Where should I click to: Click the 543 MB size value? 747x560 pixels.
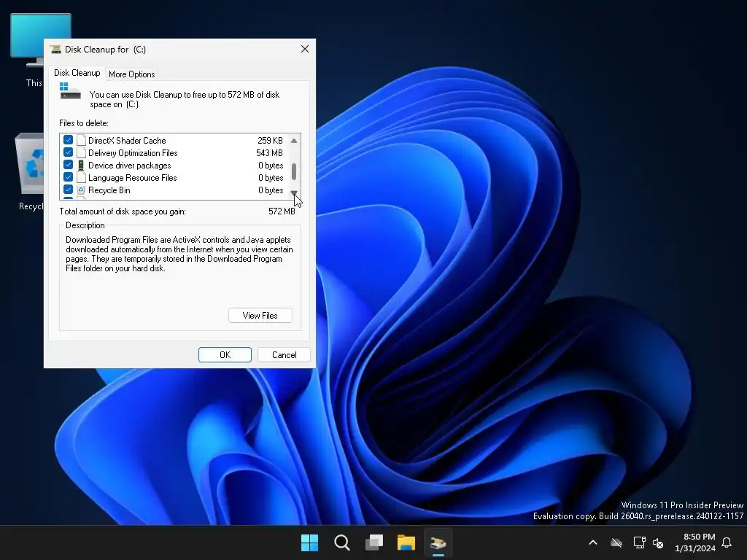270,153
